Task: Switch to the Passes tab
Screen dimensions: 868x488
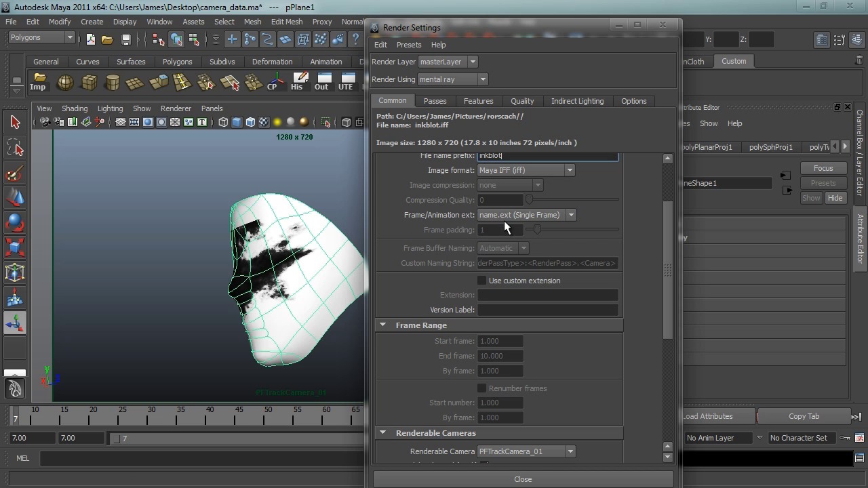Action: 435,101
